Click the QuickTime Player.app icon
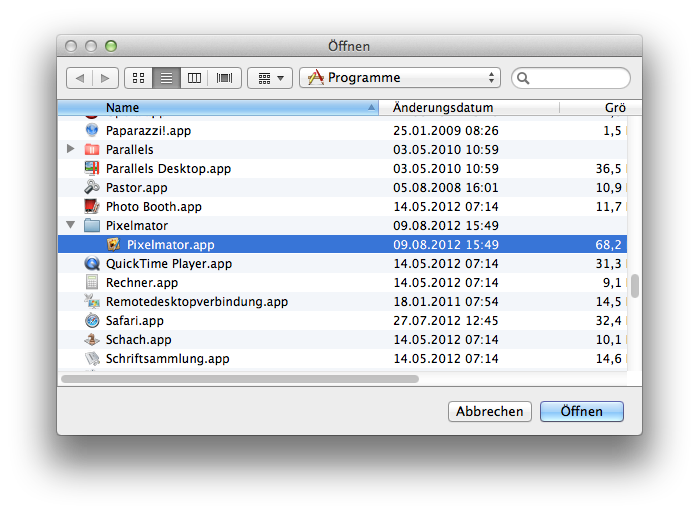 coord(92,264)
